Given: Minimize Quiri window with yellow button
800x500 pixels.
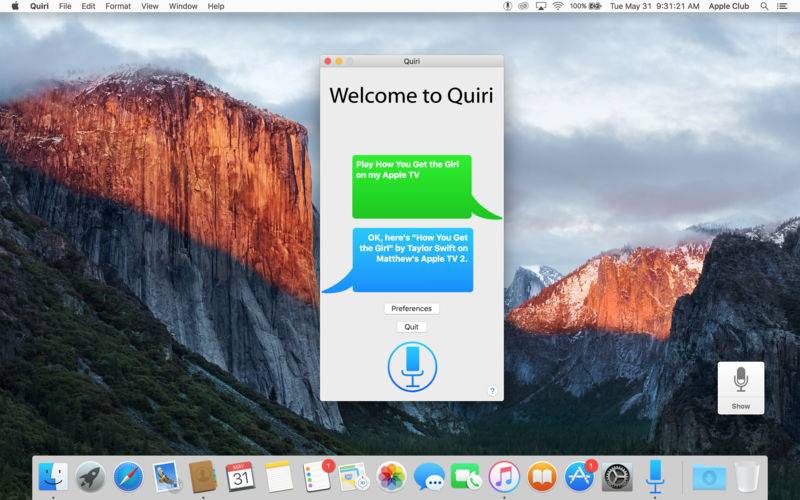Looking at the screenshot, I should (339, 61).
